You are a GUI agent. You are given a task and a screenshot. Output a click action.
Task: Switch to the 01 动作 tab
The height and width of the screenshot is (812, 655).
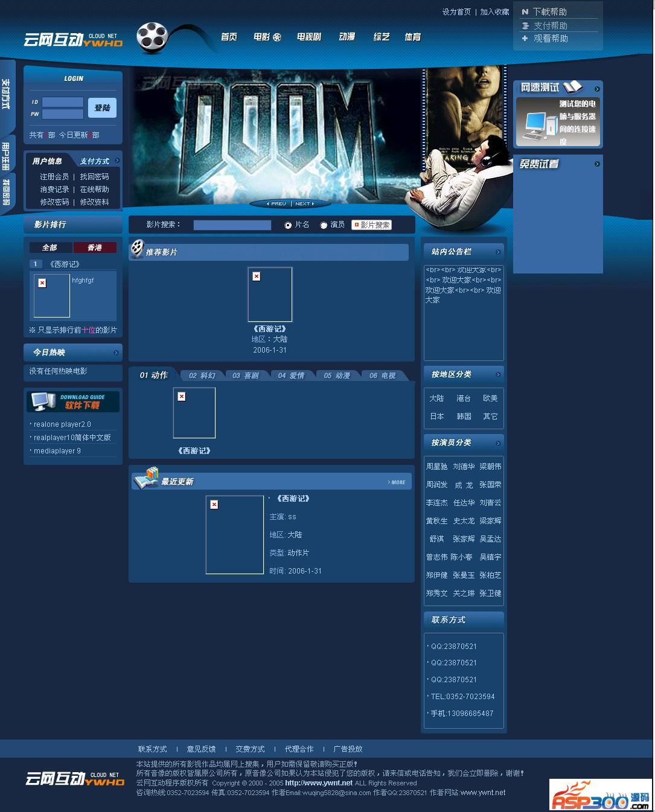tap(153, 375)
